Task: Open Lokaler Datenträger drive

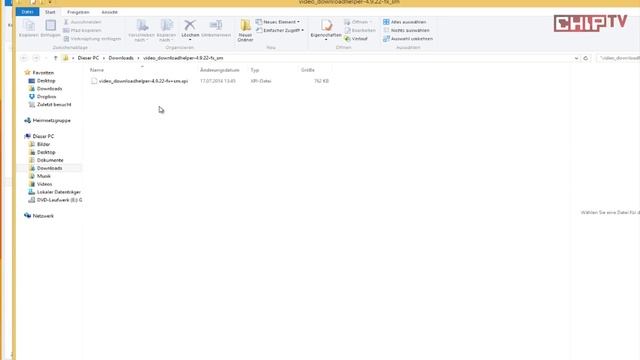Action: (x=58, y=192)
